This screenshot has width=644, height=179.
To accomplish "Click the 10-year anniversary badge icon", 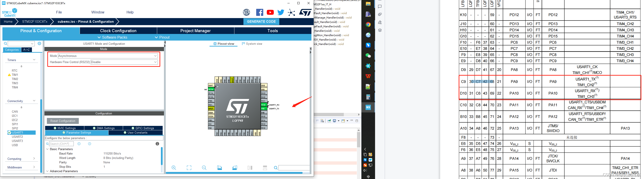I will point(247,12).
